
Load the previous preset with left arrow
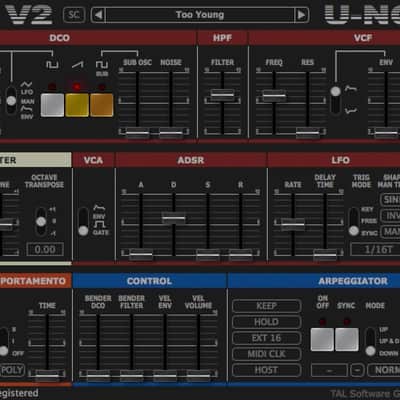pos(99,15)
